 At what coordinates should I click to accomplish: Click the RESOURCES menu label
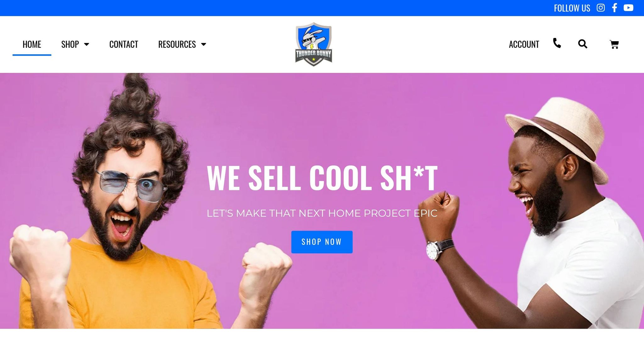[177, 44]
